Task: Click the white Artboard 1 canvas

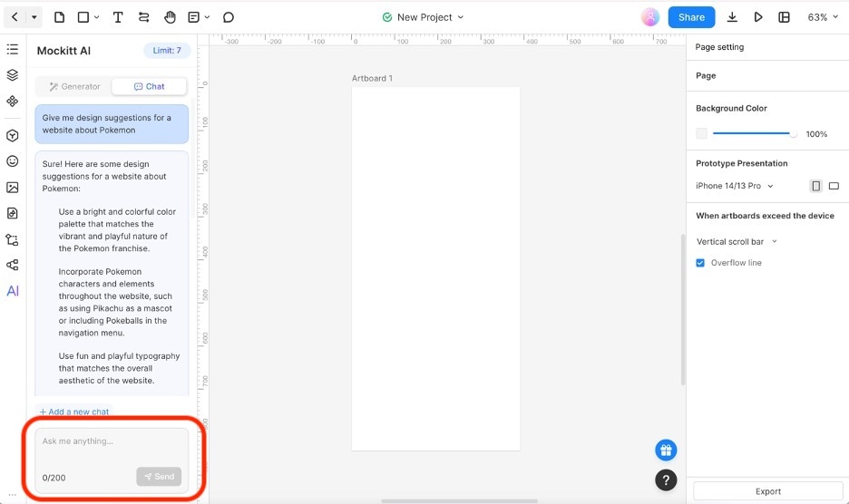Action: [436, 269]
